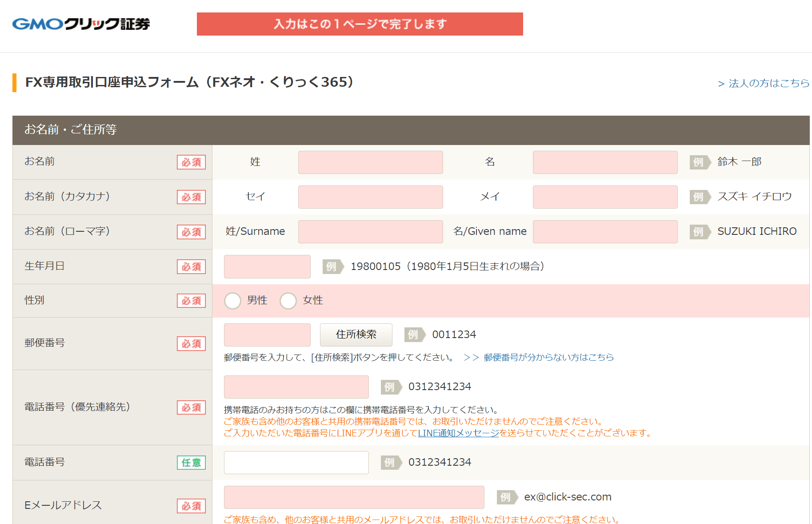Click the 郵便番号 postal code field
Viewport: 812px width, 524px height.
[x=267, y=335]
